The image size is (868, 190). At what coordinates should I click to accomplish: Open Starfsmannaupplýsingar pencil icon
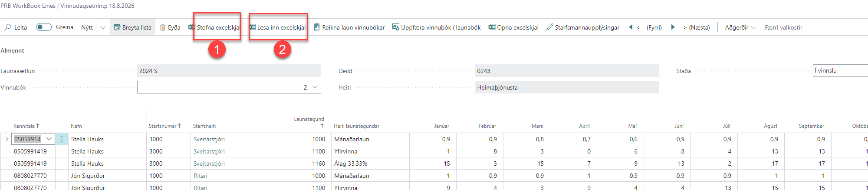click(550, 27)
